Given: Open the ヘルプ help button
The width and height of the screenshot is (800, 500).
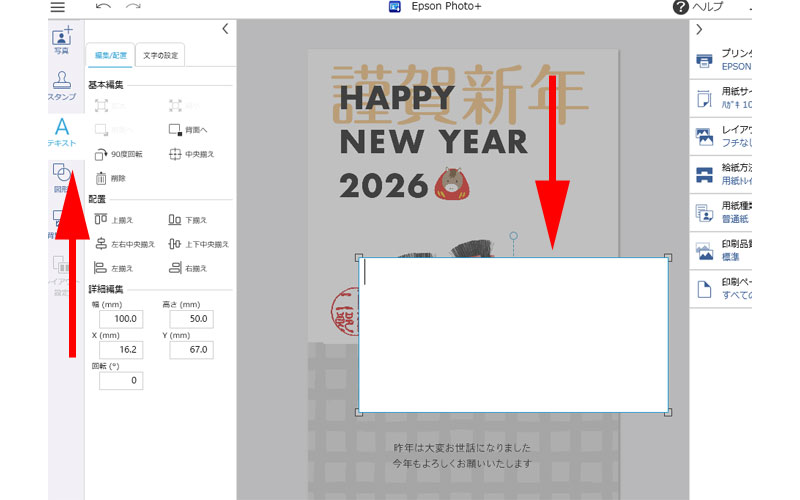Looking at the screenshot, I should 697,7.
